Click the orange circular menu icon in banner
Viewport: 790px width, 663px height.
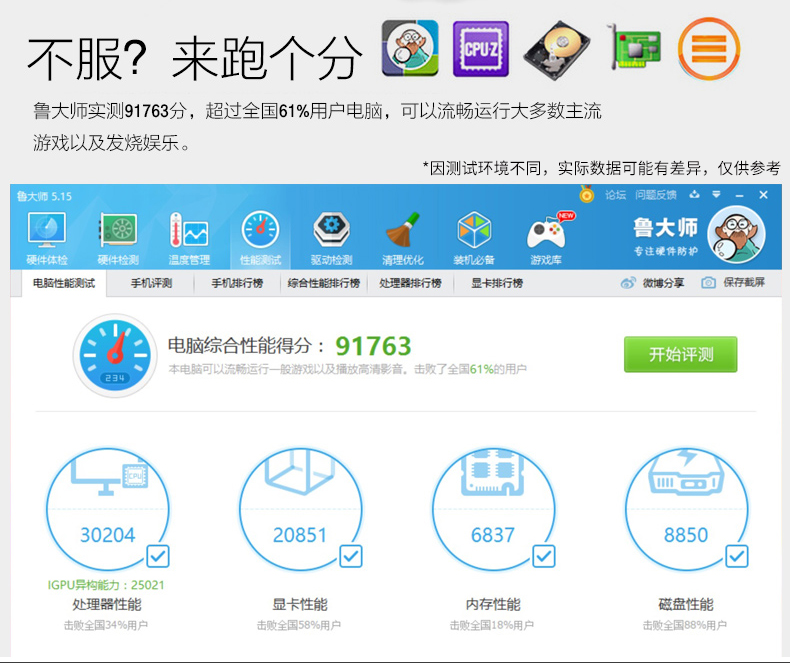click(709, 49)
